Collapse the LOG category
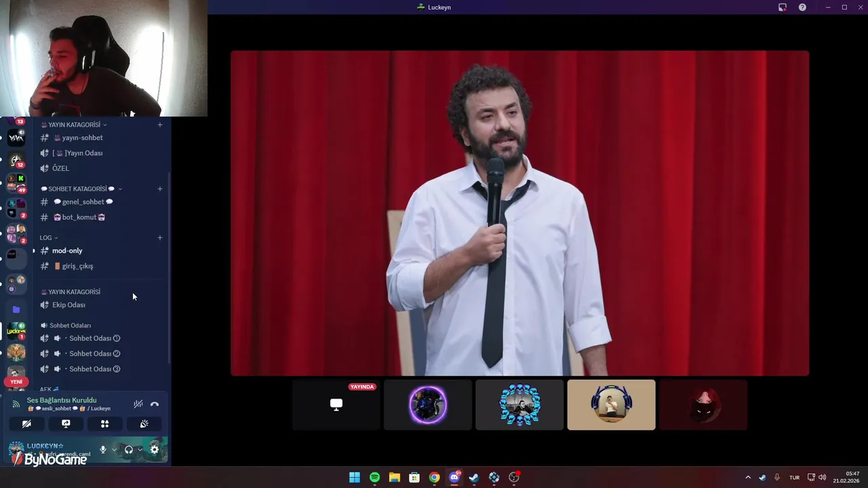Viewport: 868px width, 488px height. 49,238
